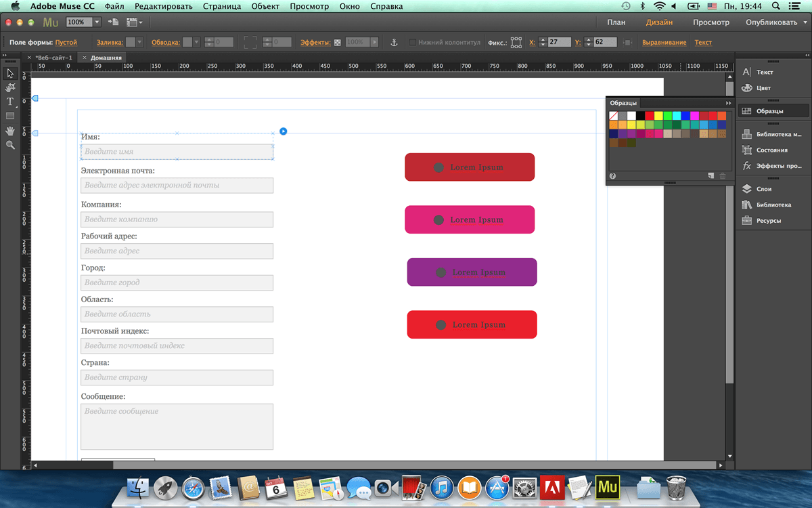Screen dimensions: 812x508
Task: Open the Страница menu
Action: 222,6
